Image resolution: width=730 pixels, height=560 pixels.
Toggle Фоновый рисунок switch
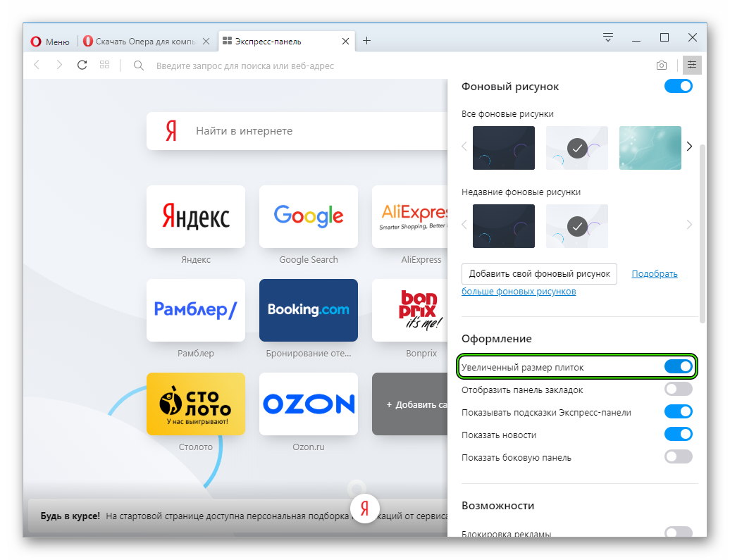coord(679,86)
